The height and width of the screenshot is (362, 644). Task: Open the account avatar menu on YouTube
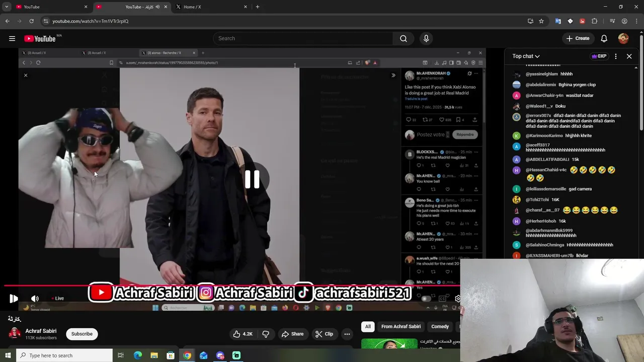(x=623, y=38)
